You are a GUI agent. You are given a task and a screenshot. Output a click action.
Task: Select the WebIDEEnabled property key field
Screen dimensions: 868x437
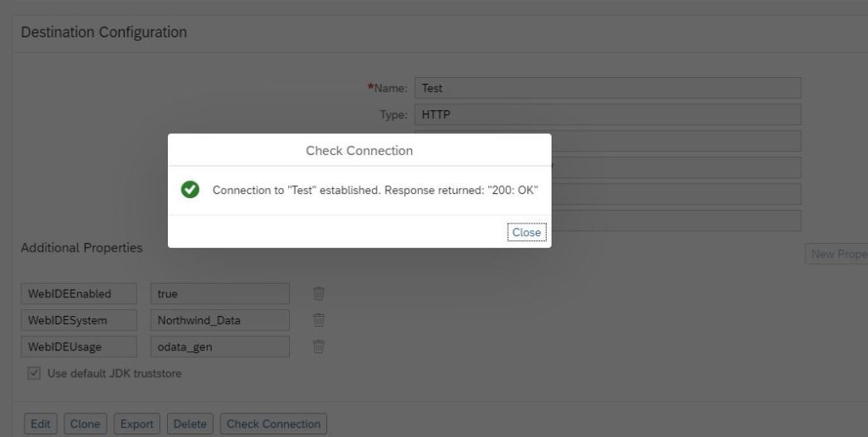tap(79, 294)
